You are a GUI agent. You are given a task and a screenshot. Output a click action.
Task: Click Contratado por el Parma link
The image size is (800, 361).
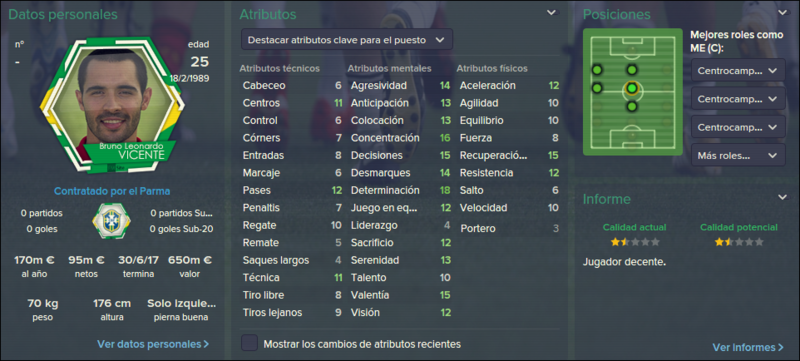[x=112, y=192]
